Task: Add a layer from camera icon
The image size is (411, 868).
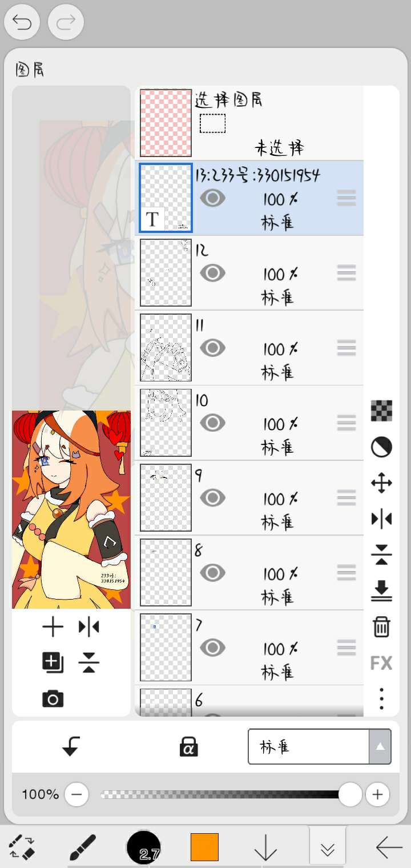Action: click(x=53, y=698)
